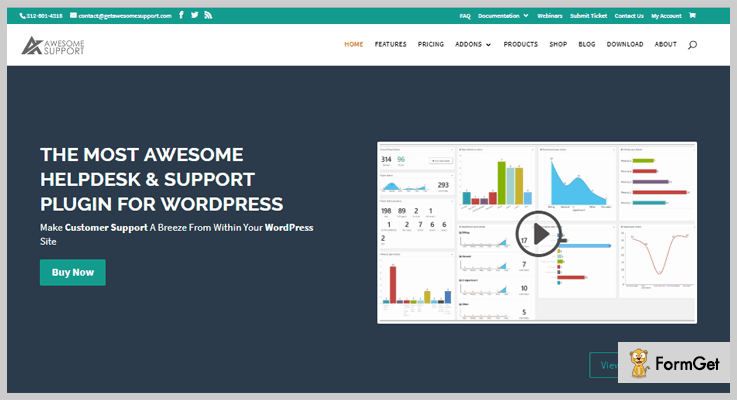Open the Webinars link

tap(549, 16)
